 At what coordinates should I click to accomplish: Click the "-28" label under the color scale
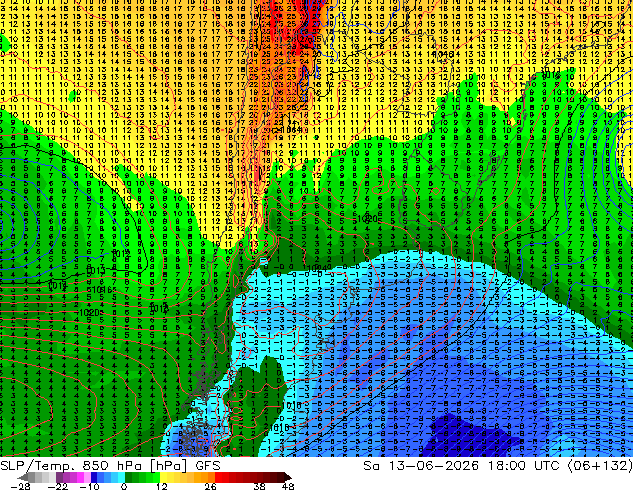tap(20, 486)
